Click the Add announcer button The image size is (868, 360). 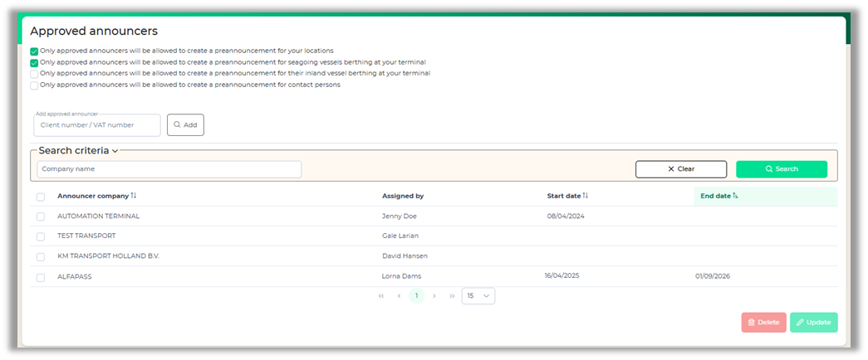click(185, 125)
